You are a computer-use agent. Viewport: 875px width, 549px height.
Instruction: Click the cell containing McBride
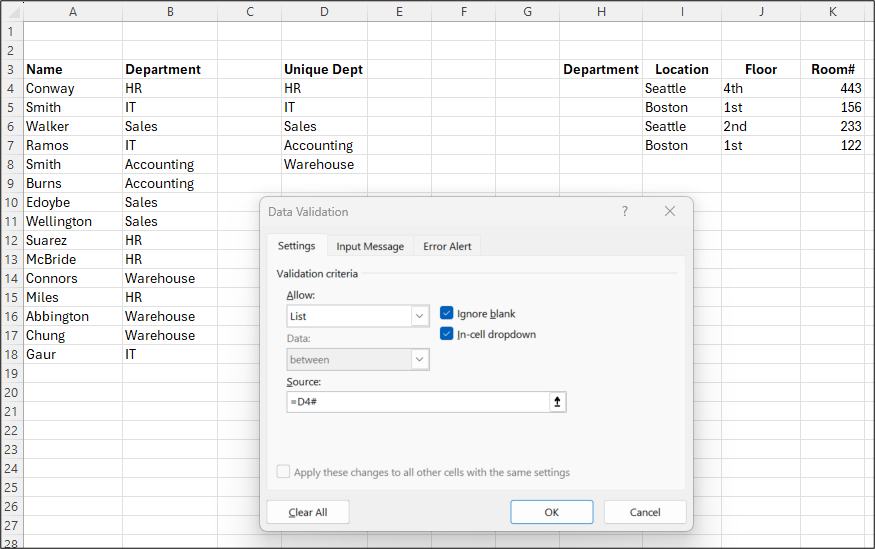point(73,259)
